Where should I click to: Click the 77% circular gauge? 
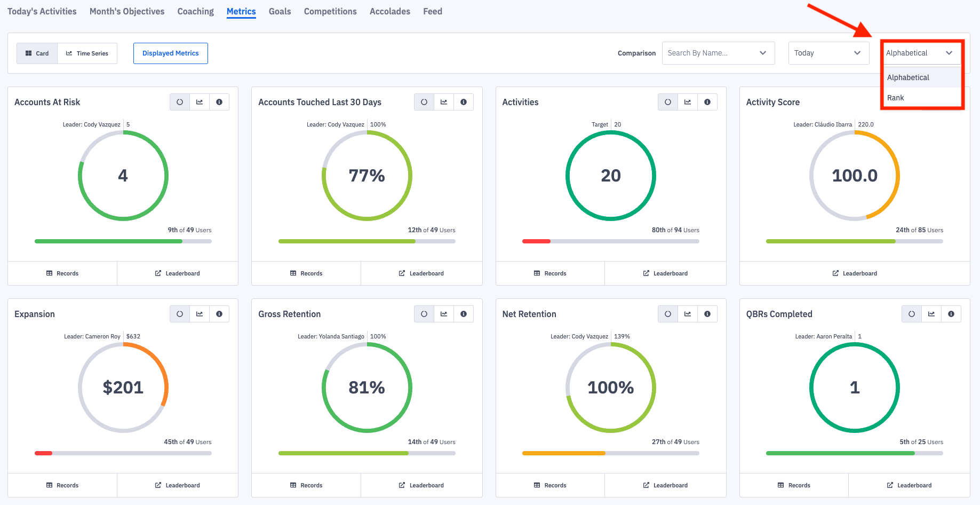coord(367,176)
